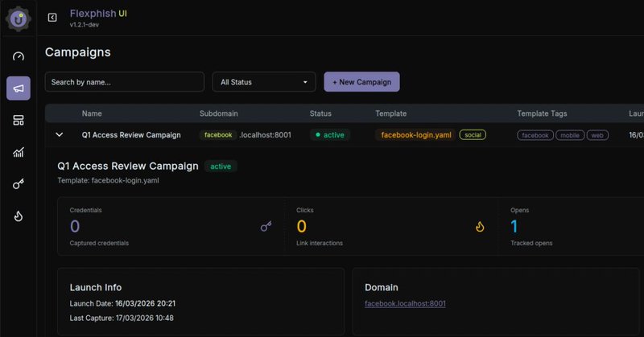Viewport: 644px width, 337px height.
Task: Collapse the sidebar with the arrow icon
Action: pyautogui.click(x=52, y=18)
